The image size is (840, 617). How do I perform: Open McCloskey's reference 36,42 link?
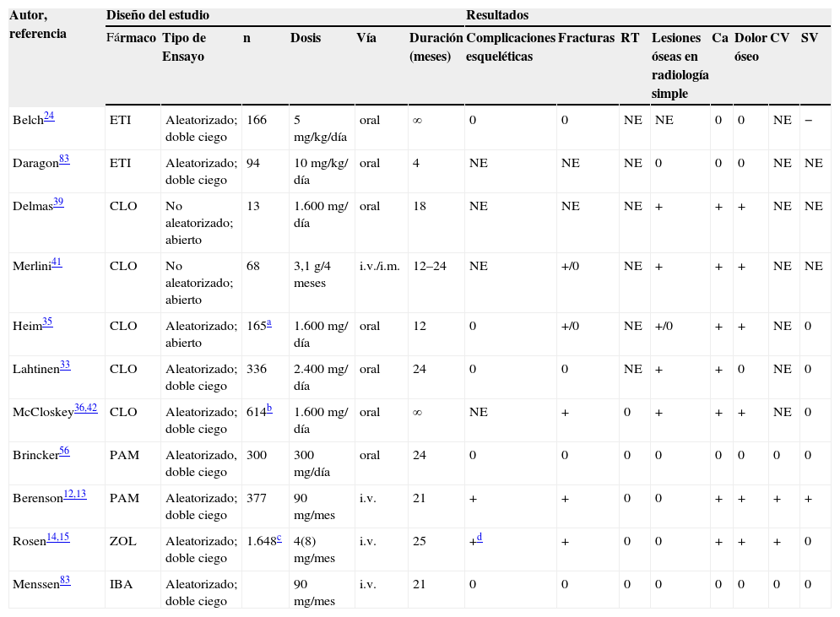pos(85,409)
